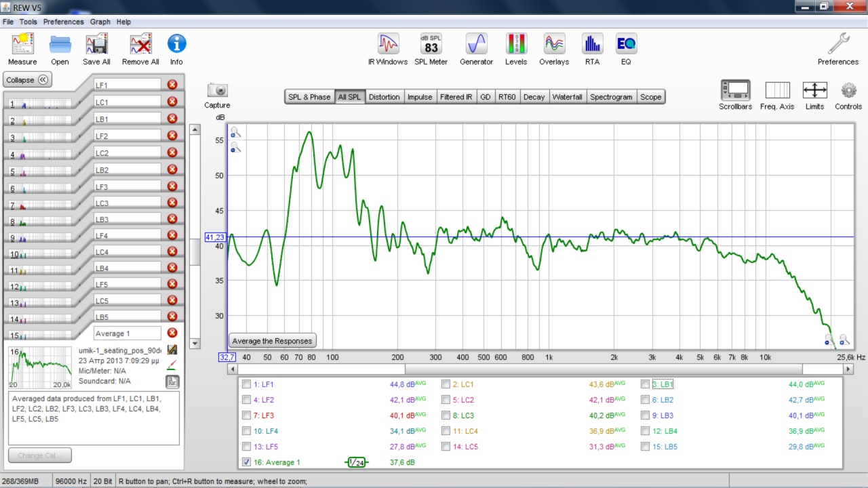Image resolution: width=868 pixels, height=488 pixels.
Task: Open the Preferences menu
Action: pyautogui.click(x=63, y=22)
